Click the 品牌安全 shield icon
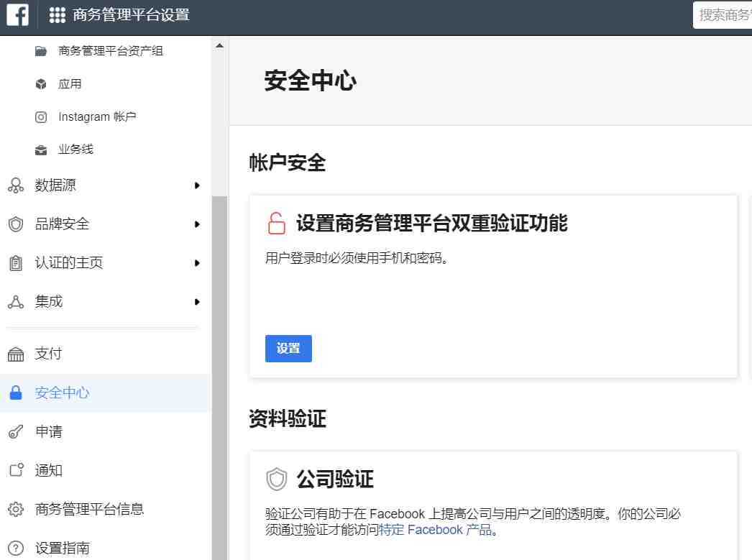This screenshot has height=560, width=752. [16, 224]
